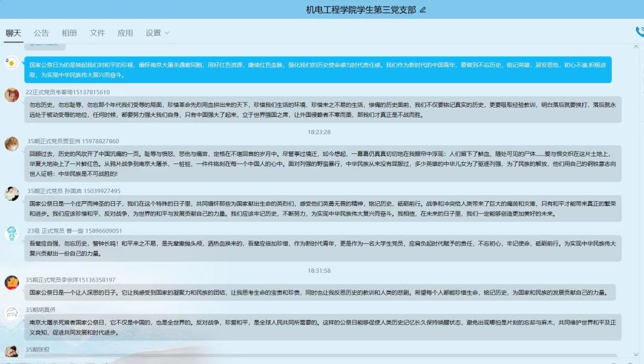Click the blue highlighted message bubble
The image size is (644, 364).
[x=318, y=69]
